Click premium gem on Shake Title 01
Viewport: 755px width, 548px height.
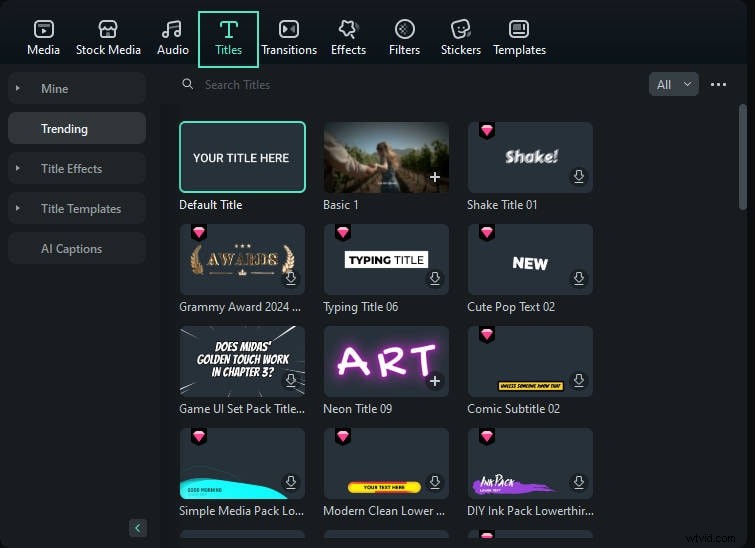(487, 130)
